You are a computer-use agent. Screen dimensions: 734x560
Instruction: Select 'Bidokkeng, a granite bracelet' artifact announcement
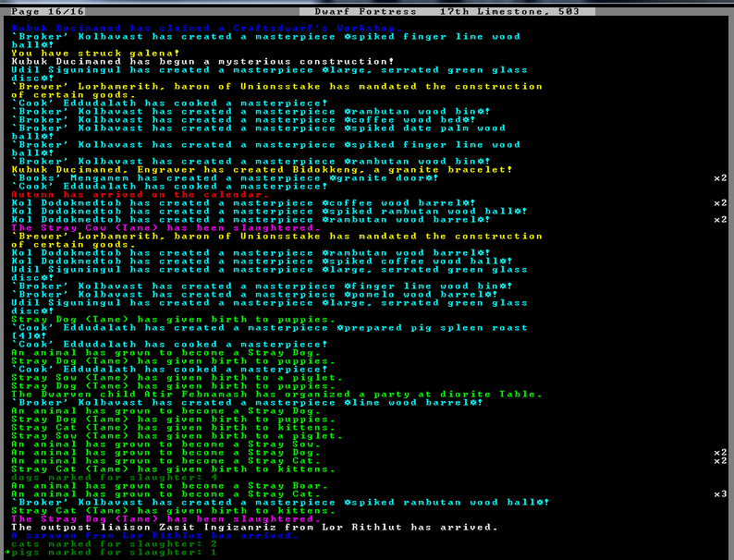tap(262, 170)
